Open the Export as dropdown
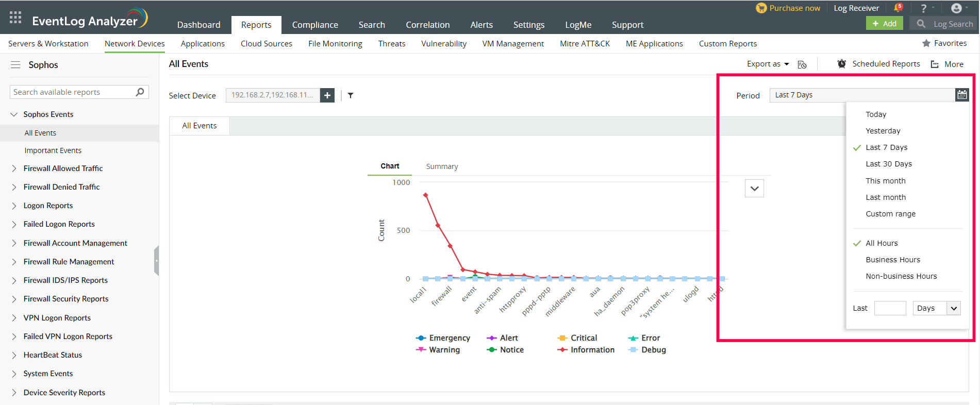 click(768, 64)
